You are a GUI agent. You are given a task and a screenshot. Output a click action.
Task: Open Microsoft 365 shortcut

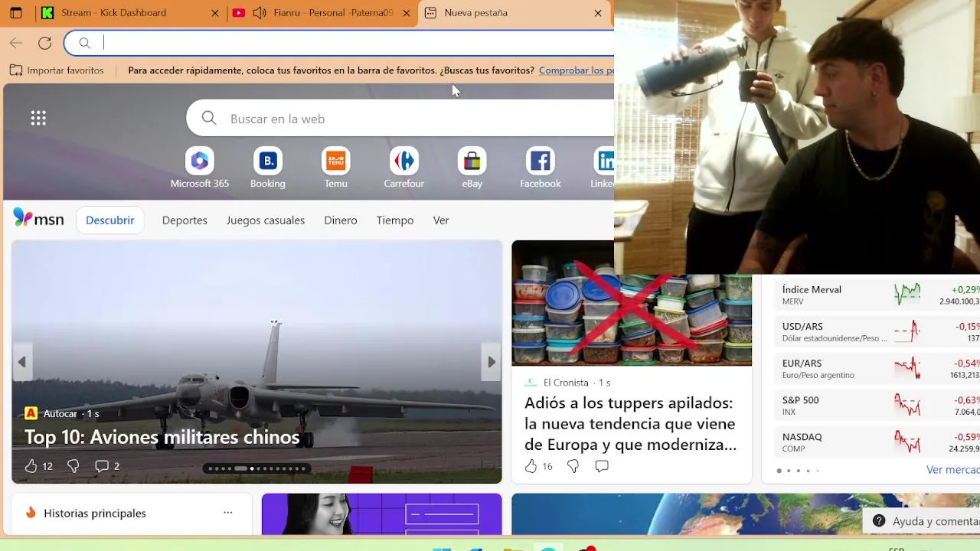click(x=200, y=168)
